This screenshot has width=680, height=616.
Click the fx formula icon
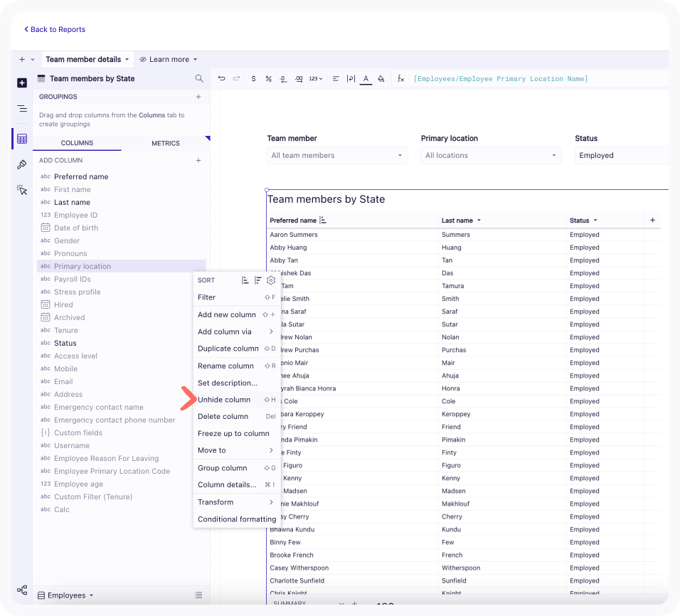tap(400, 78)
